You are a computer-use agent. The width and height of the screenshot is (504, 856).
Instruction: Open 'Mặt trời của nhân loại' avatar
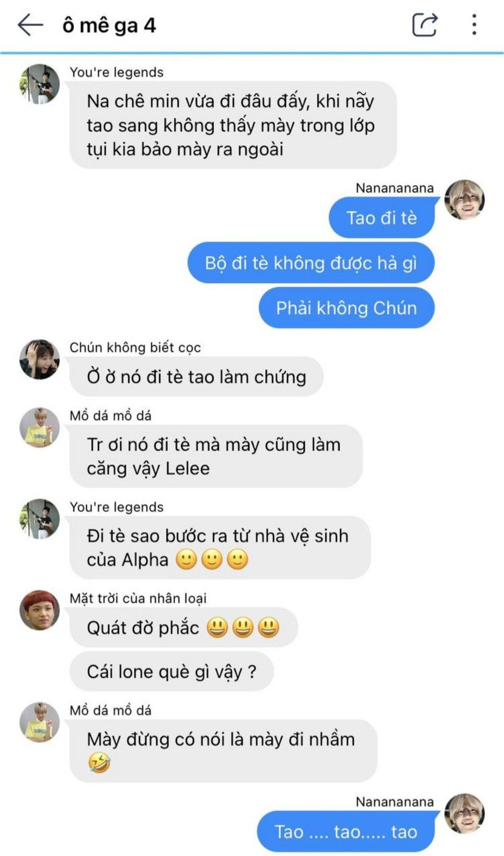40,610
